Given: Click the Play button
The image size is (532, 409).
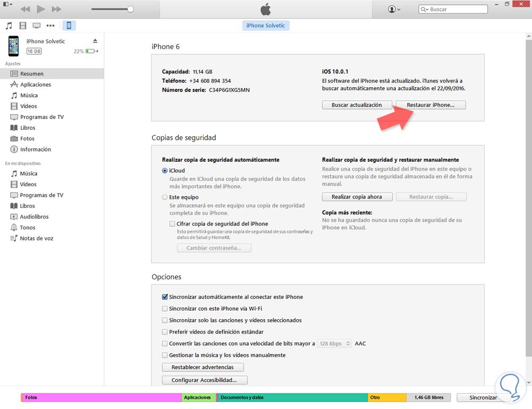Looking at the screenshot, I should click(x=41, y=9).
